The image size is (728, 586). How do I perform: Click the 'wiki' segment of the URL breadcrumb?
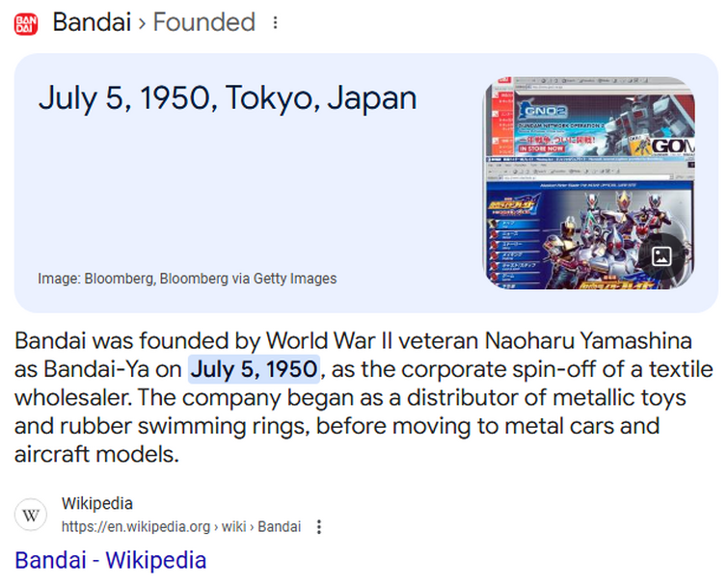(x=233, y=527)
